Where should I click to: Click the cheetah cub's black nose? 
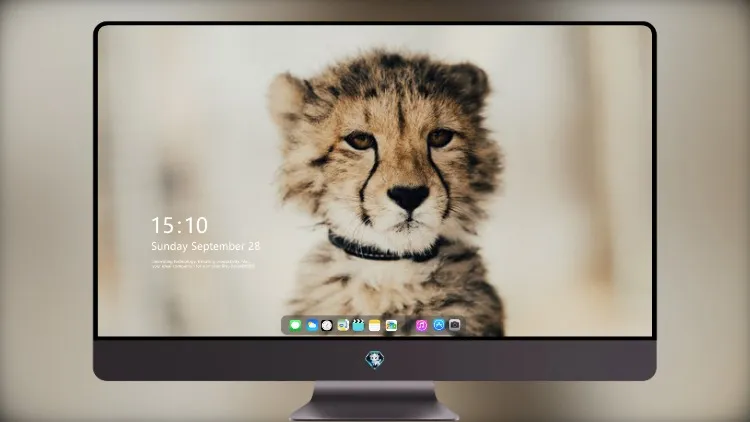tap(408, 197)
